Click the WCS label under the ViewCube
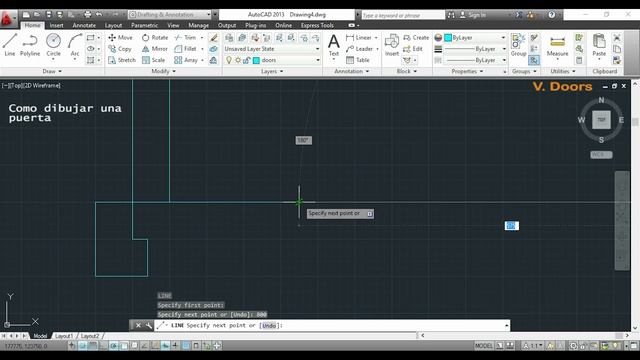 601,155
